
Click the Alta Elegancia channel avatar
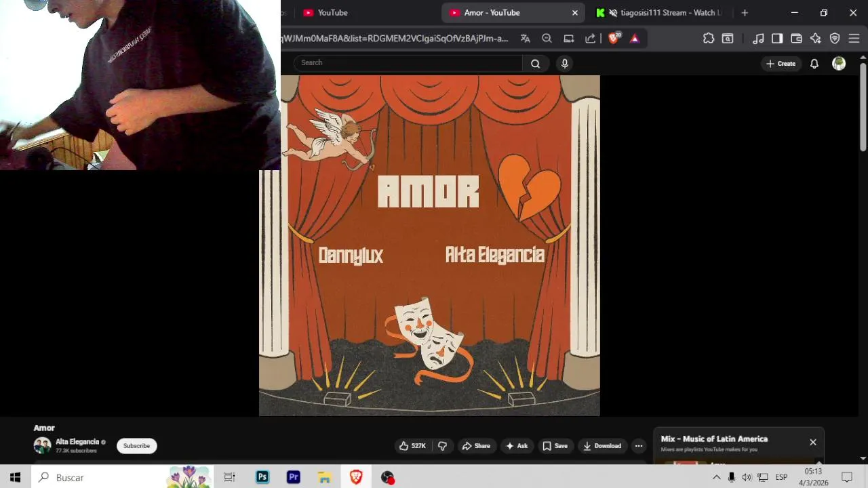[42, 445]
